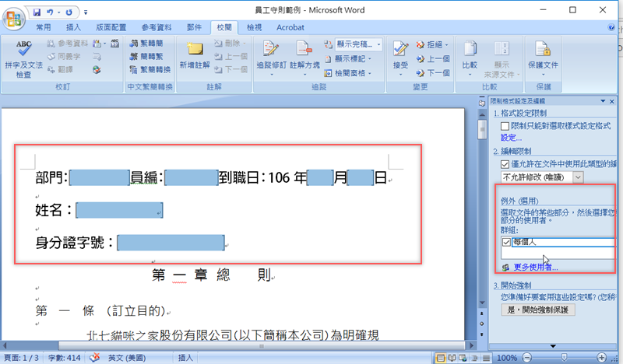The width and height of the screenshot is (623, 364).
Task: Reject change with 拒絕 button
Action: pos(432,44)
